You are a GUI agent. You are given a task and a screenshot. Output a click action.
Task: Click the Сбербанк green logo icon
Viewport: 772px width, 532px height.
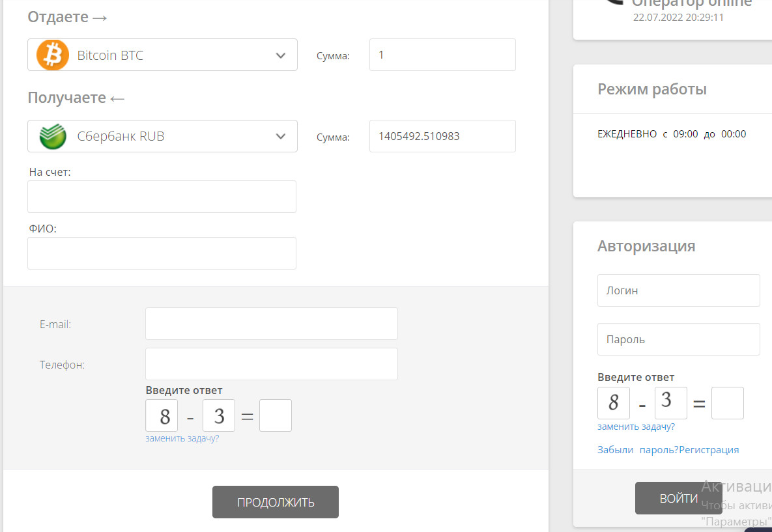point(53,136)
